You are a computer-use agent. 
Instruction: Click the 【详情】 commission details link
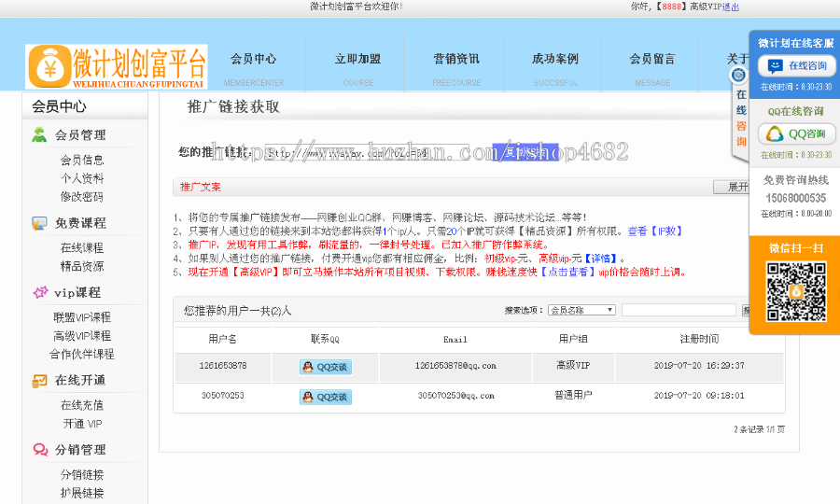click(600, 259)
